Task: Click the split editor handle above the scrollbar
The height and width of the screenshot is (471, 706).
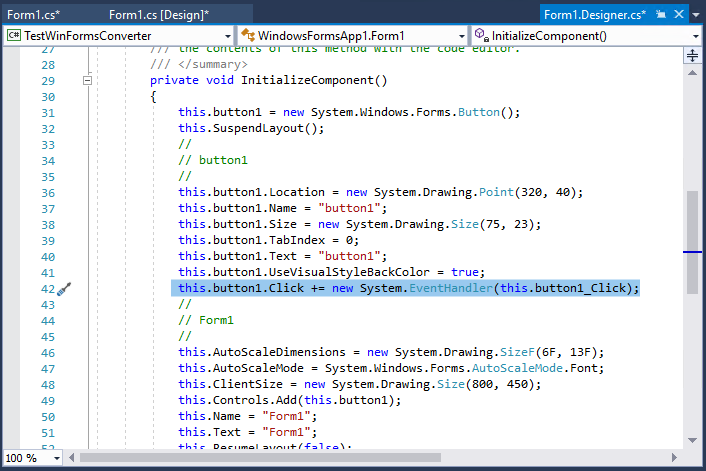Action: tap(692, 56)
